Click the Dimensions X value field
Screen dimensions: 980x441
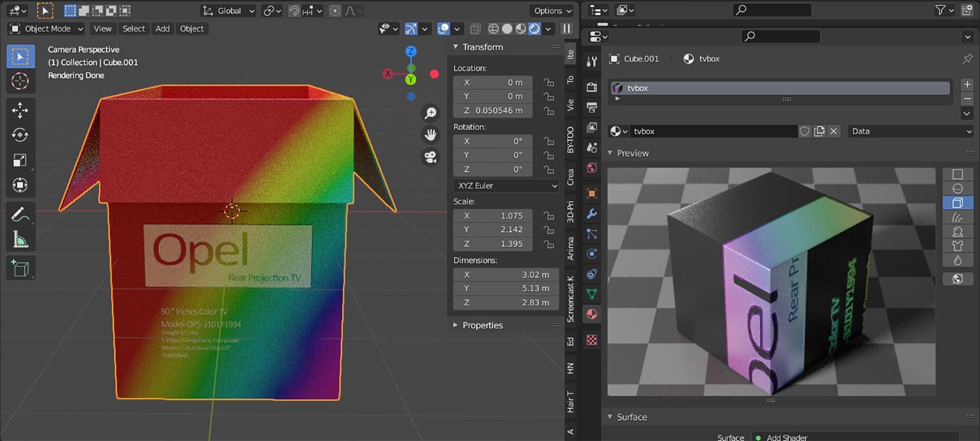pos(506,275)
